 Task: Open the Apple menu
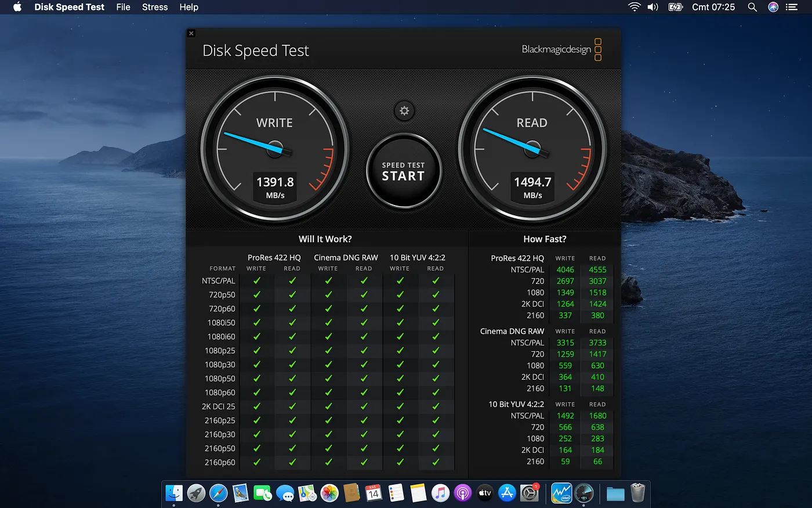click(17, 7)
